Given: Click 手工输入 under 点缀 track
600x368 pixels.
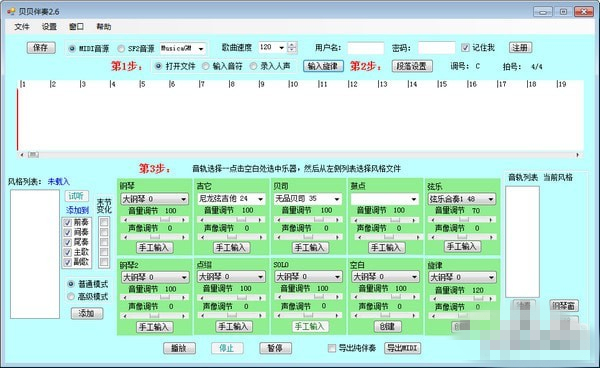Looking at the screenshot, I should coord(234,327).
